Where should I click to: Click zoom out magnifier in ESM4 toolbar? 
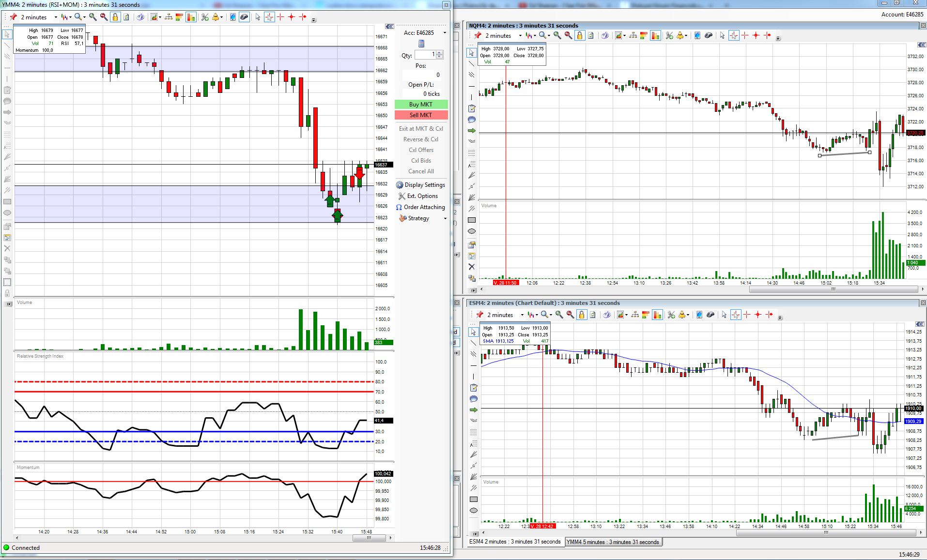click(x=571, y=315)
